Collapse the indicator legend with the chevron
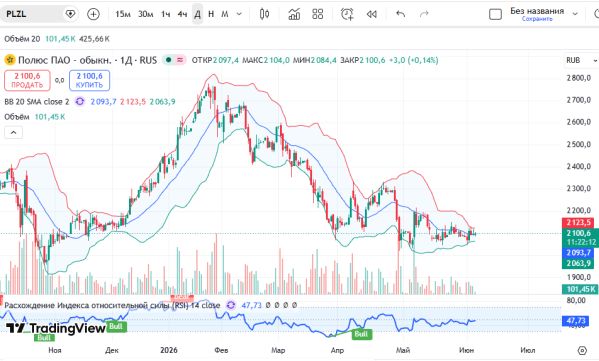Image resolution: width=599 pixels, height=361 pixels. pyautogui.click(x=13, y=133)
